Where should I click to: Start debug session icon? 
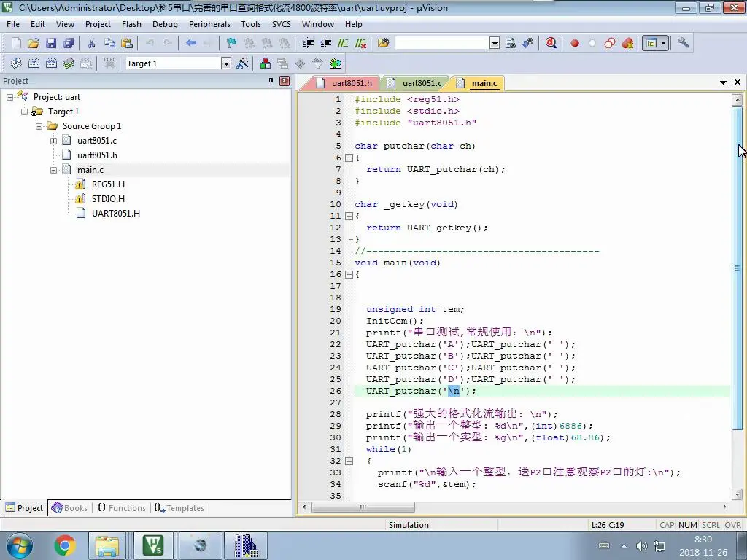coord(551,43)
